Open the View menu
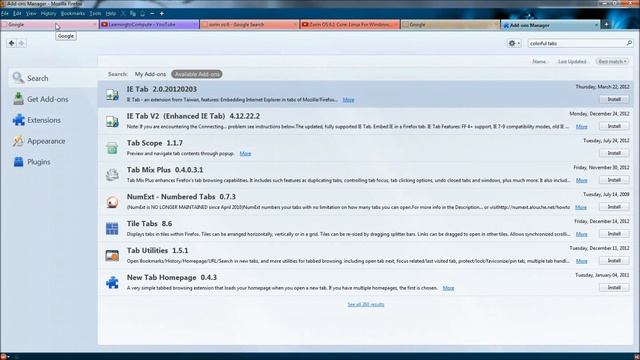 click(31, 13)
